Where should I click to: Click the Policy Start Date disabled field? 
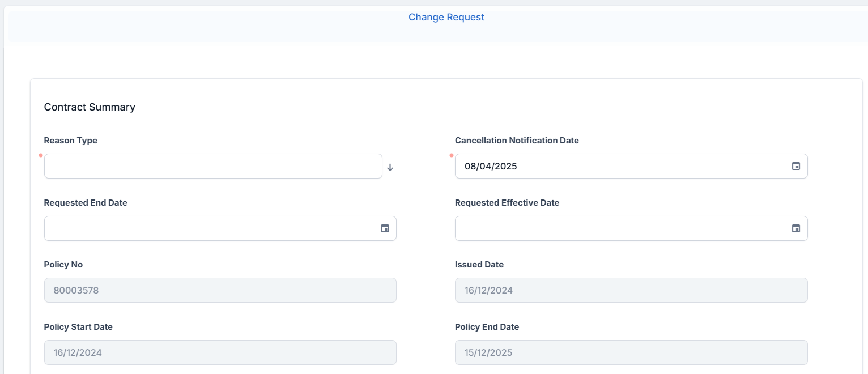[x=220, y=352]
